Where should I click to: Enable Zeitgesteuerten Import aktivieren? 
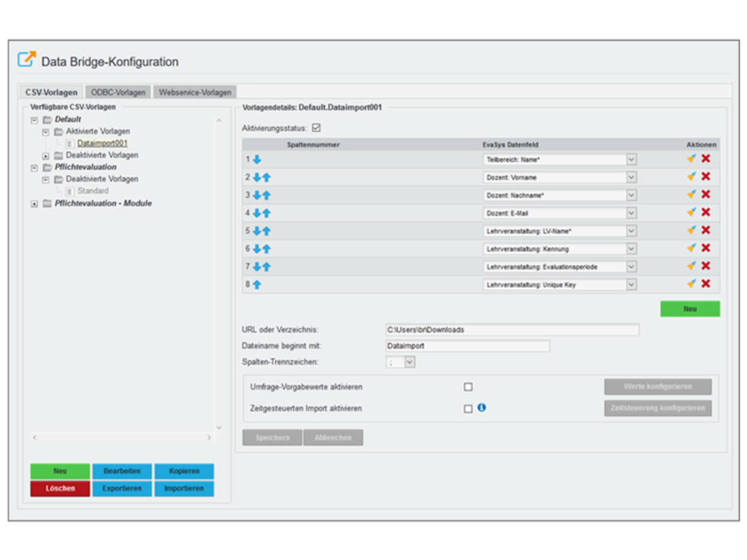(x=469, y=408)
